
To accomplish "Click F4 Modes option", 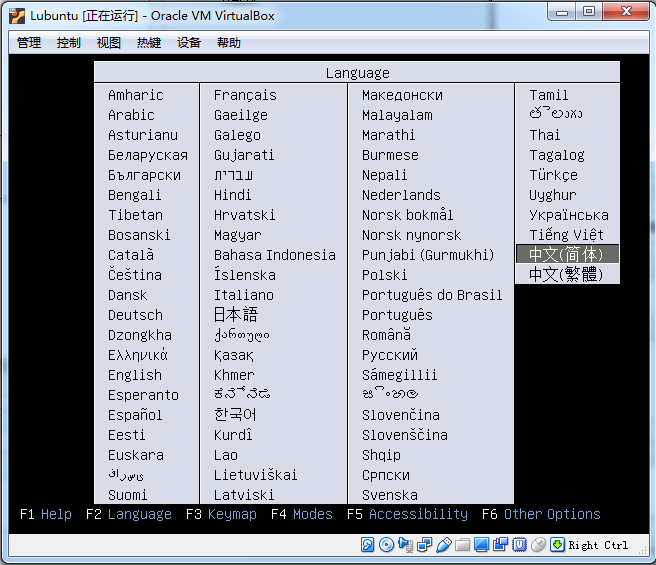I will click(x=302, y=514).
